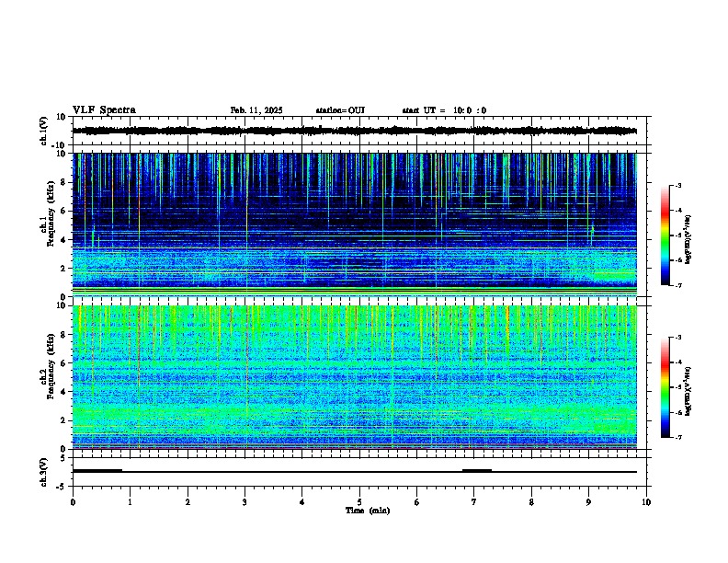Click the ch.1 voltage waveform trace panel
The width and height of the screenshot is (728, 563).
coord(359,131)
